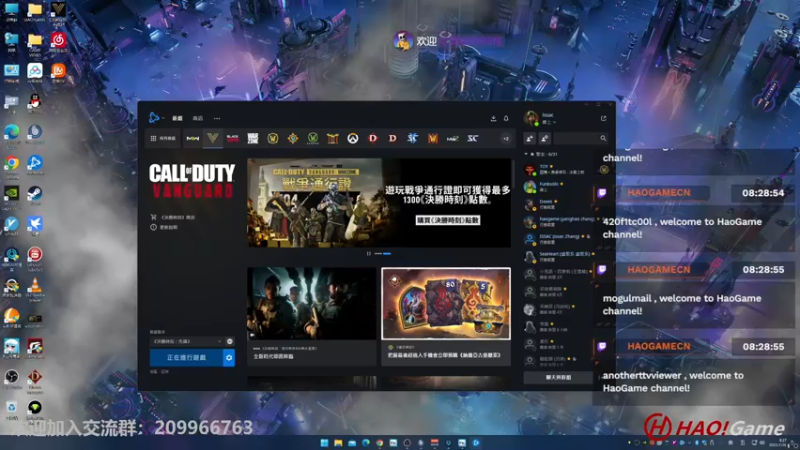Switch to the 遊戲 games tab
This screenshot has height=450, width=800.
tap(177, 118)
